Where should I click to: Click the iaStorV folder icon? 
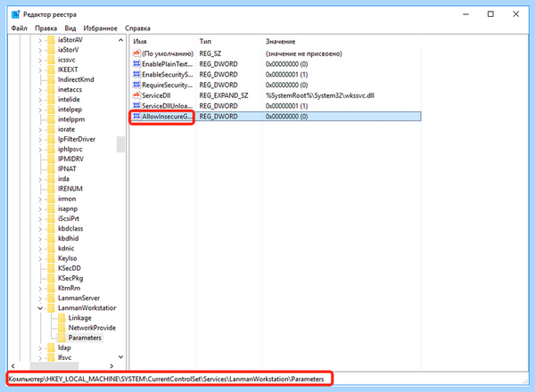[51, 50]
